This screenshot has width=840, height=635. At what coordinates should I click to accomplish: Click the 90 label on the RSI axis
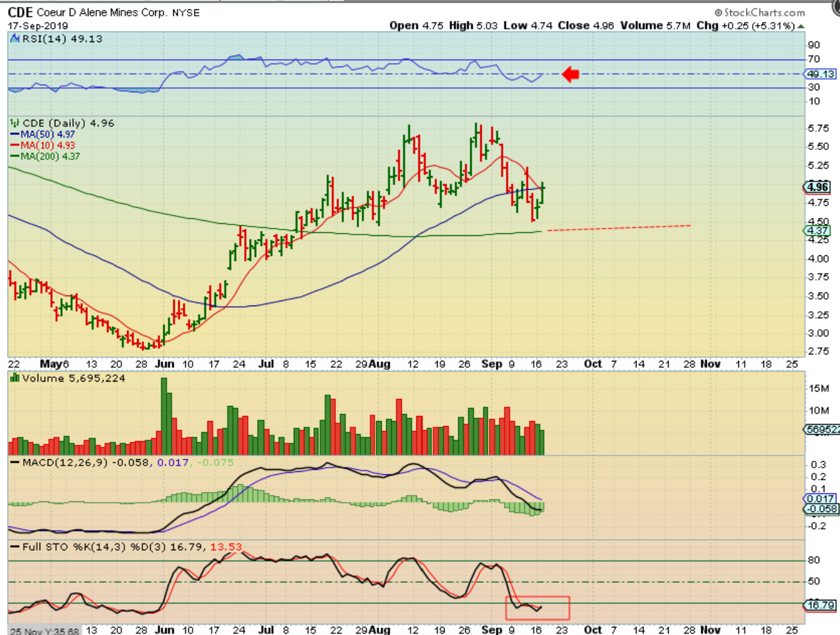click(814, 45)
